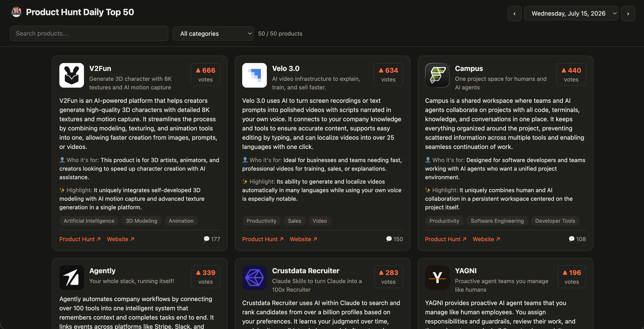
Task: Click V2Fun's comment count 177
Action: click(212, 239)
